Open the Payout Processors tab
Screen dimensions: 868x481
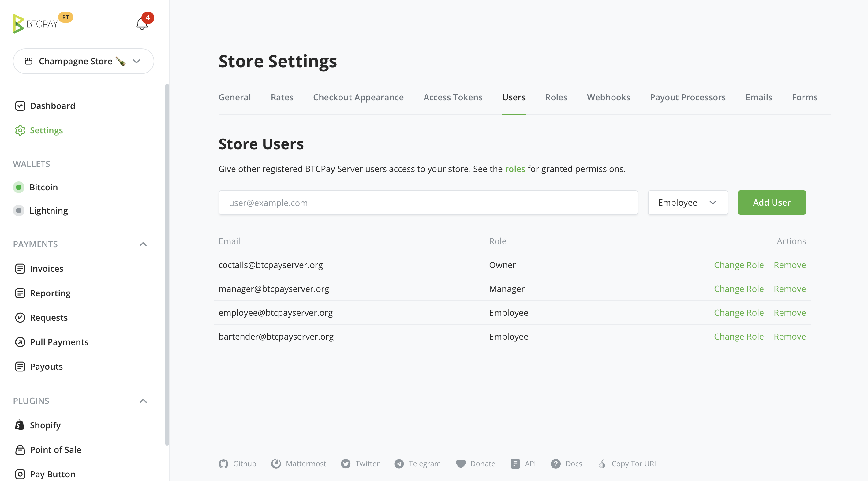coord(688,97)
